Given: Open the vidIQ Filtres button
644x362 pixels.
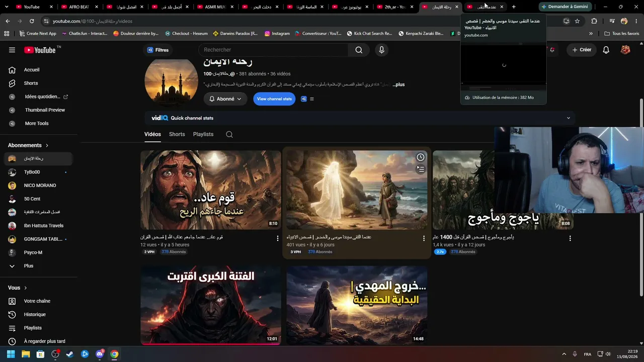Looking at the screenshot, I should (x=158, y=50).
